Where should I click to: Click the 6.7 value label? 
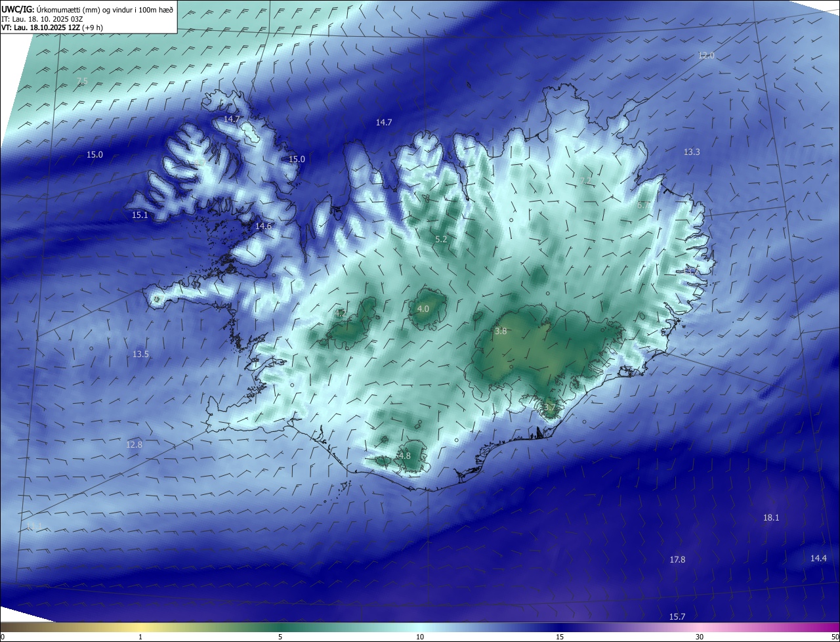tap(643, 205)
